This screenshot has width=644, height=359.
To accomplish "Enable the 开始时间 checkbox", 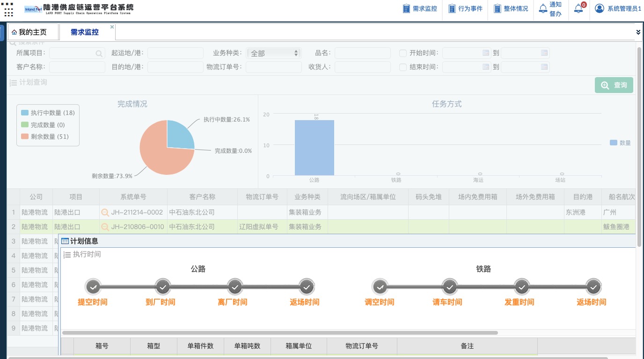I will coord(403,53).
